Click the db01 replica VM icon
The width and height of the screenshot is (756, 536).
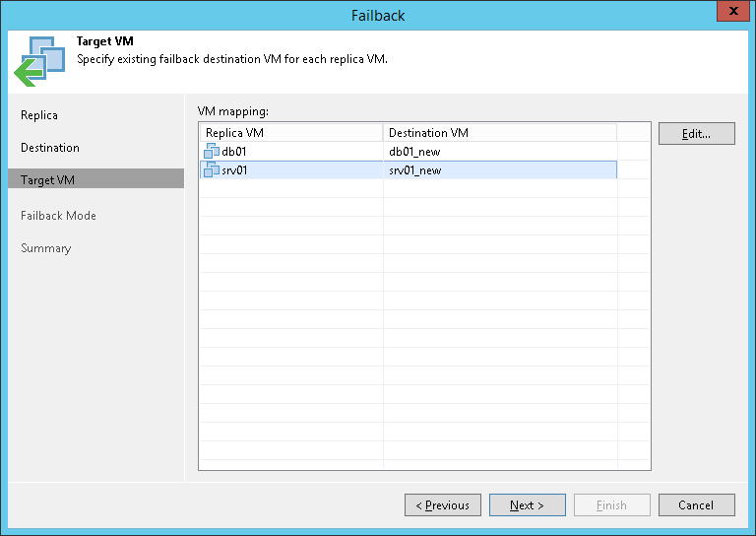pyautogui.click(x=211, y=152)
